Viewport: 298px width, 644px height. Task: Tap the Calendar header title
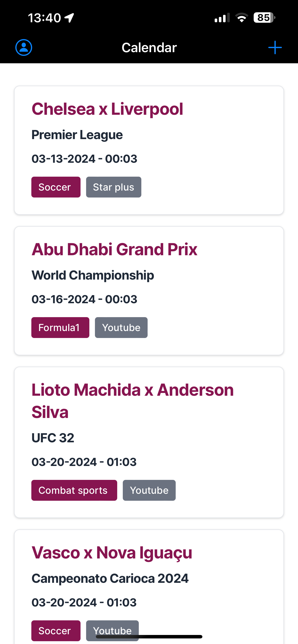click(x=149, y=48)
